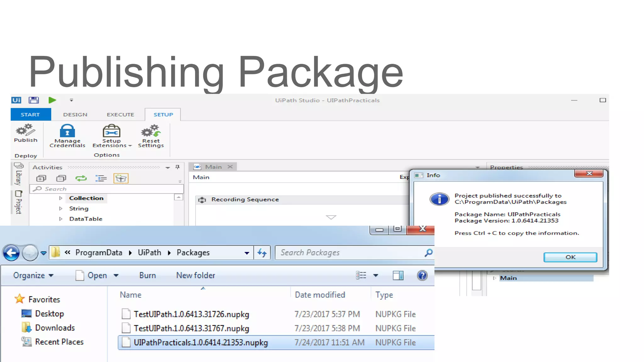Sort by Name column
This screenshot has width=644, height=362.
(x=130, y=295)
